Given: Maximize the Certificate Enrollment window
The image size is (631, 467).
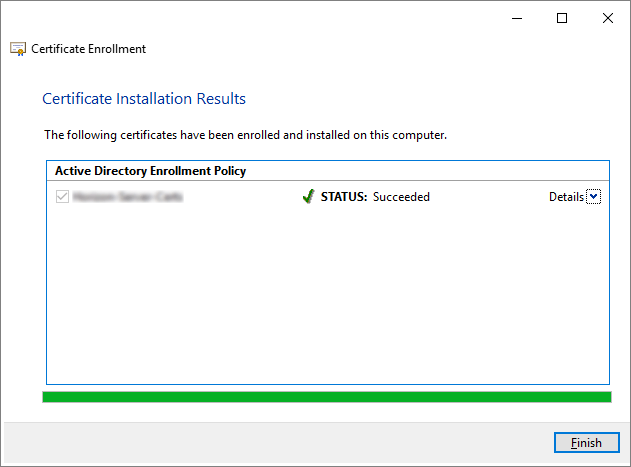Looking at the screenshot, I should pos(562,18).
